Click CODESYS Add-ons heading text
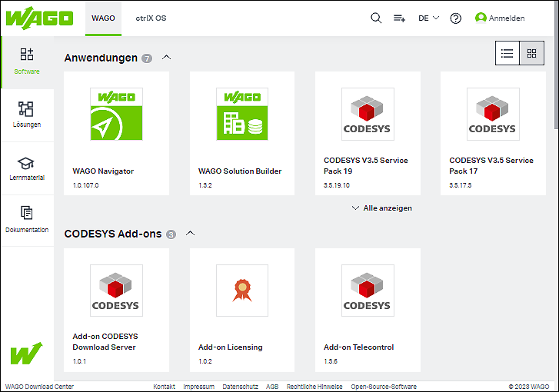The height and width of the screenshot is (392, 559). click(x=113, y=234)
